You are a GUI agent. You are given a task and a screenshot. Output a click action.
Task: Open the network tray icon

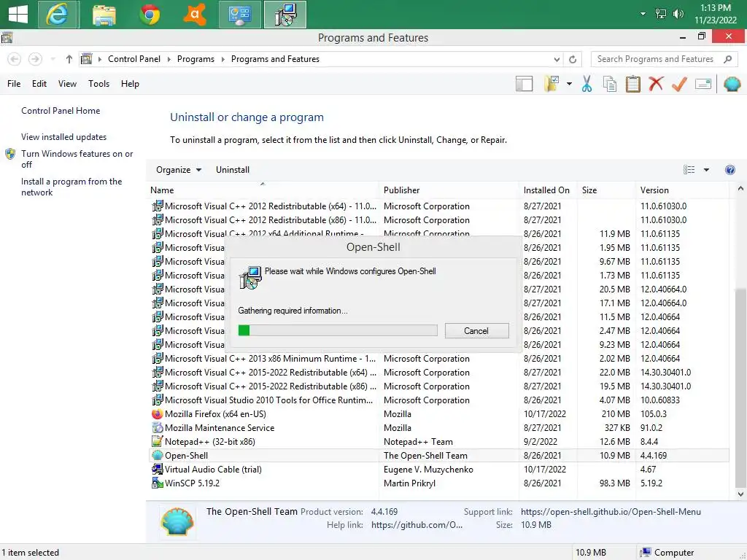click(x=660, y=14)
